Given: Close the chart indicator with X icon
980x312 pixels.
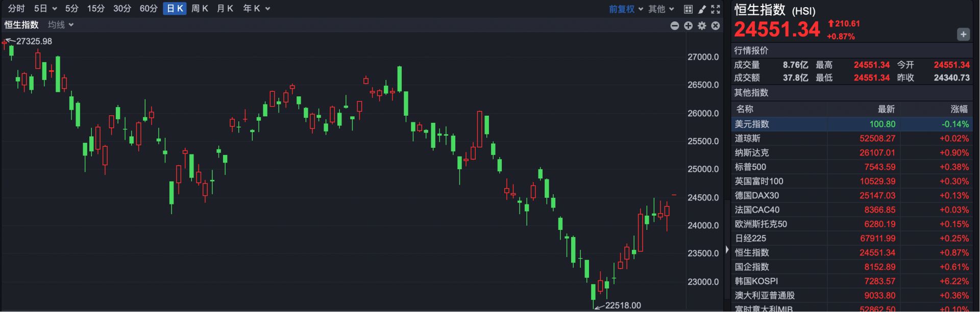Looking at the screenshot, I should point(716,25).
